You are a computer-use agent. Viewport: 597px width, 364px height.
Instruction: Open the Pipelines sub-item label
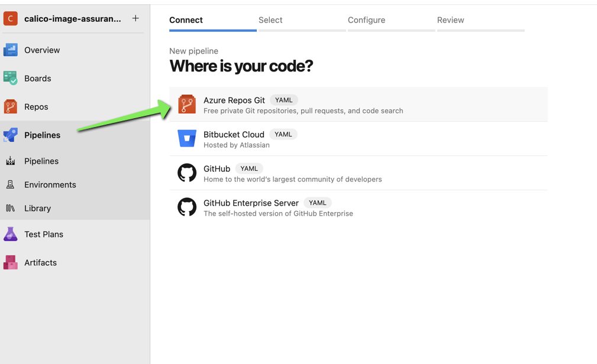(41, 161)
